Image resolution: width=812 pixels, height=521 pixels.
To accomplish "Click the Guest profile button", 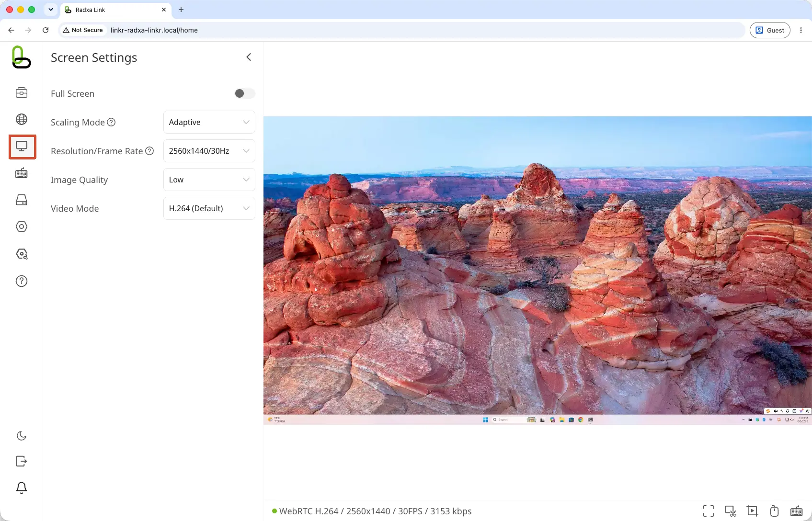I will pyautogui.click(x=770, y=30).
